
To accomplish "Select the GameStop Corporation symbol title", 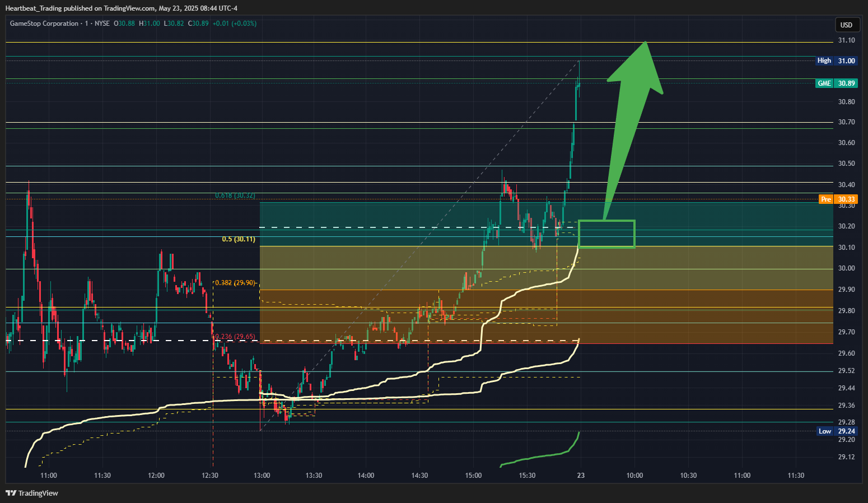I will click(44, 24).
